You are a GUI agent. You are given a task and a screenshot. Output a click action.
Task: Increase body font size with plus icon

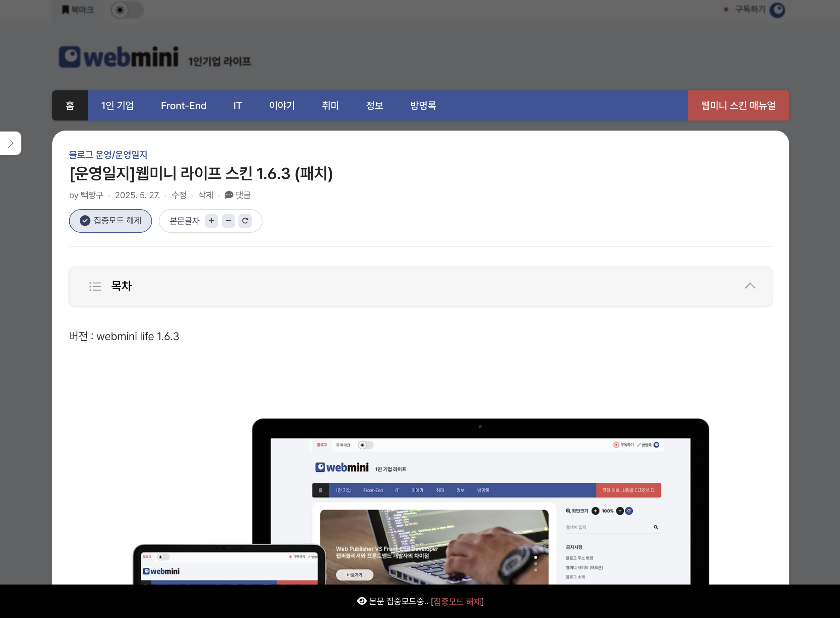tap(211, 221)
